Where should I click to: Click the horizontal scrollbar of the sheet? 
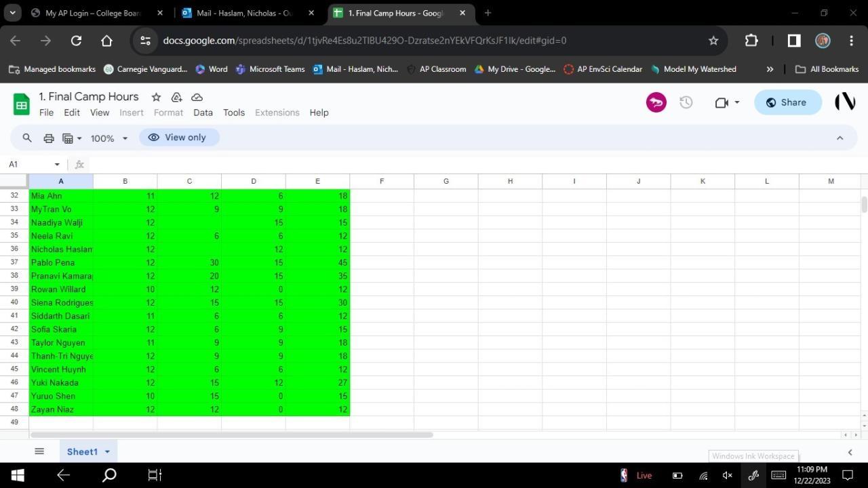tap(231, 434)
